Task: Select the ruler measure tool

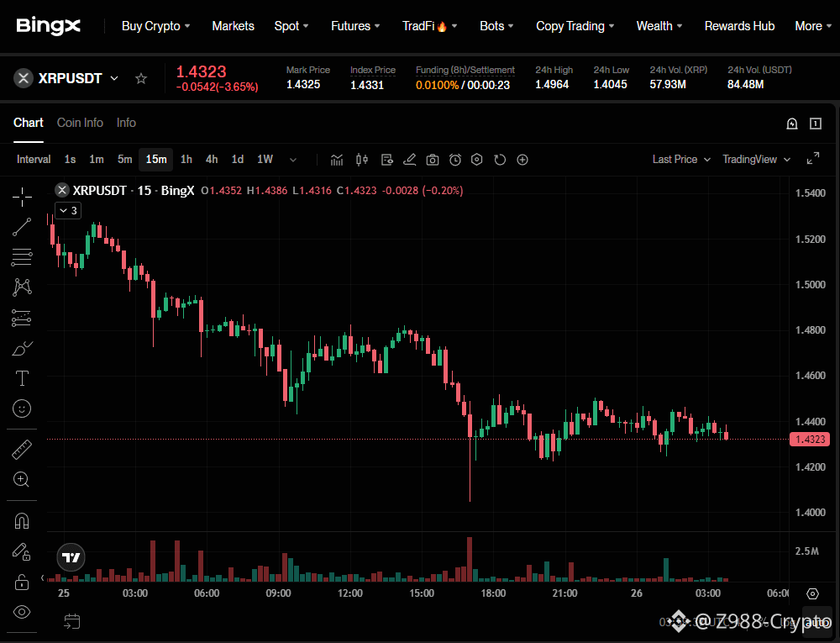Action: pyautogui.click(x=22, y=450)
